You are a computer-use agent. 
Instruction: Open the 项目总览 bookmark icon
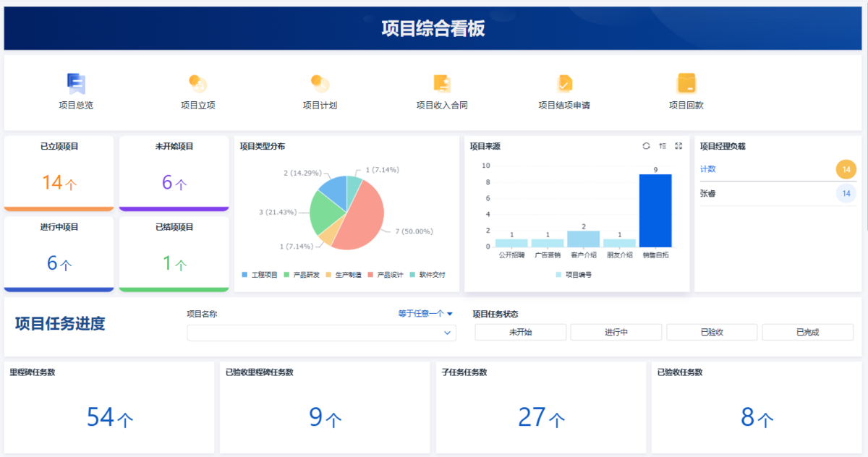[x=76, y=84]
